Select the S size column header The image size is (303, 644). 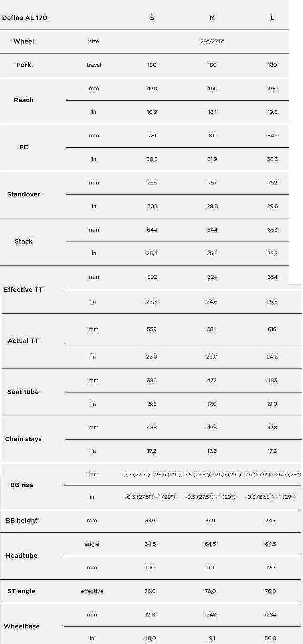pos(152,18)
